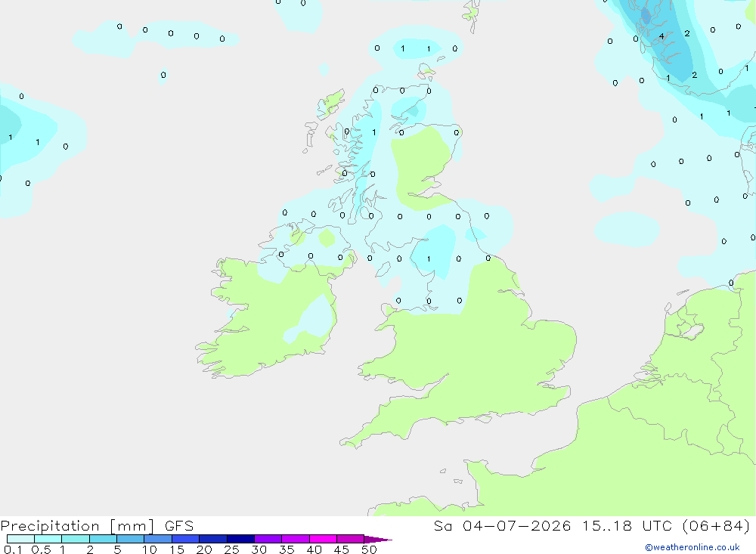Click the '35' legend scale label

coord(287,549)
